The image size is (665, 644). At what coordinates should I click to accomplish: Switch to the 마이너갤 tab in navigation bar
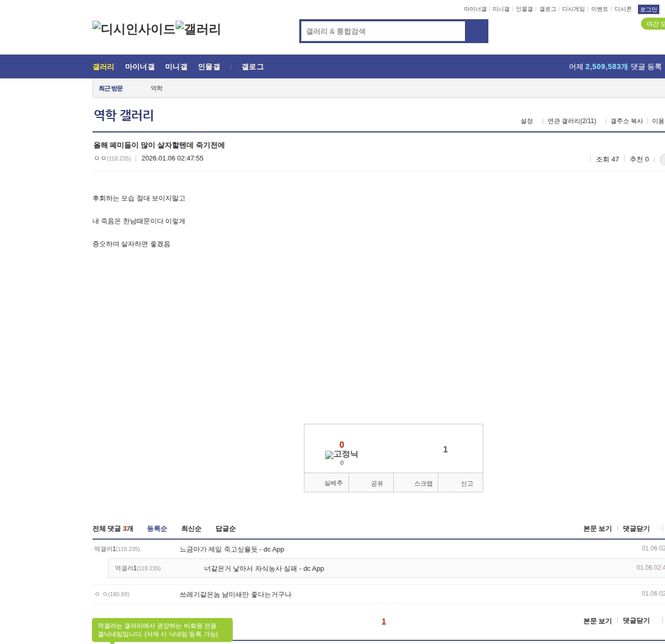(x=140, y=67)
